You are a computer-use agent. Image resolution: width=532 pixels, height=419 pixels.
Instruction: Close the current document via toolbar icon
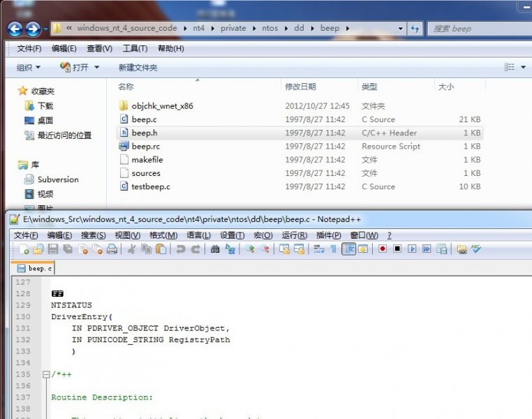tap(83, 249)
